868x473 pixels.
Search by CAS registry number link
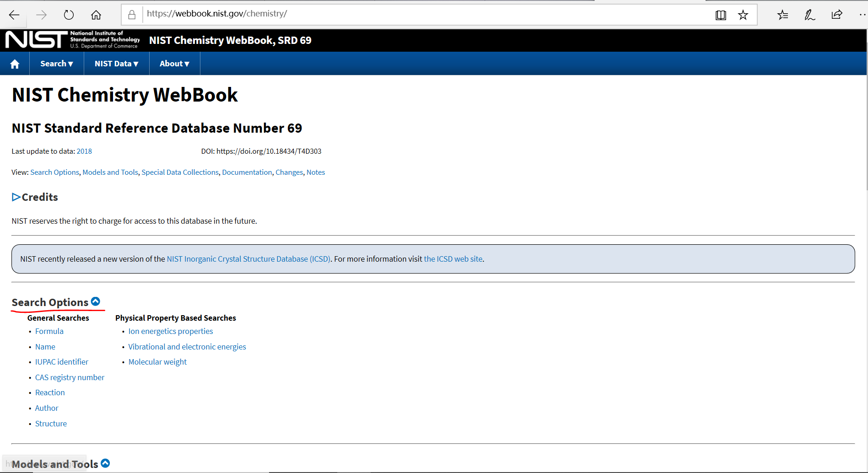tap(70, 377)
